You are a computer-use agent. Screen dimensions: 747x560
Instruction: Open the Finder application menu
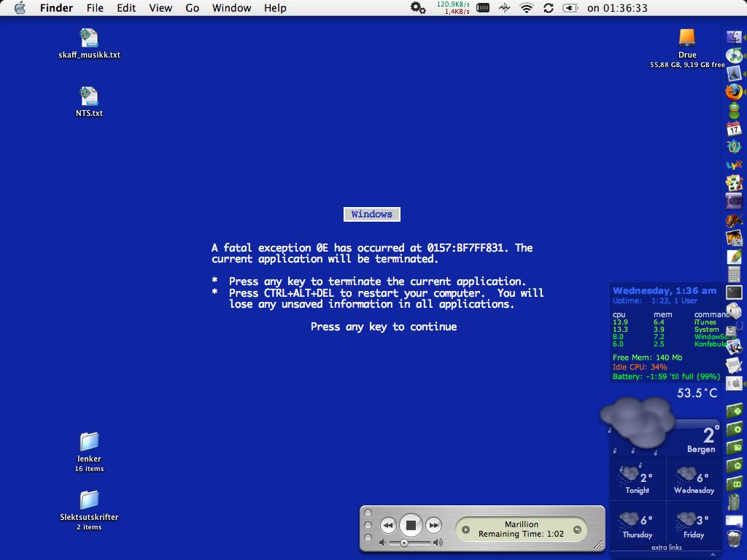pos(56,8)
